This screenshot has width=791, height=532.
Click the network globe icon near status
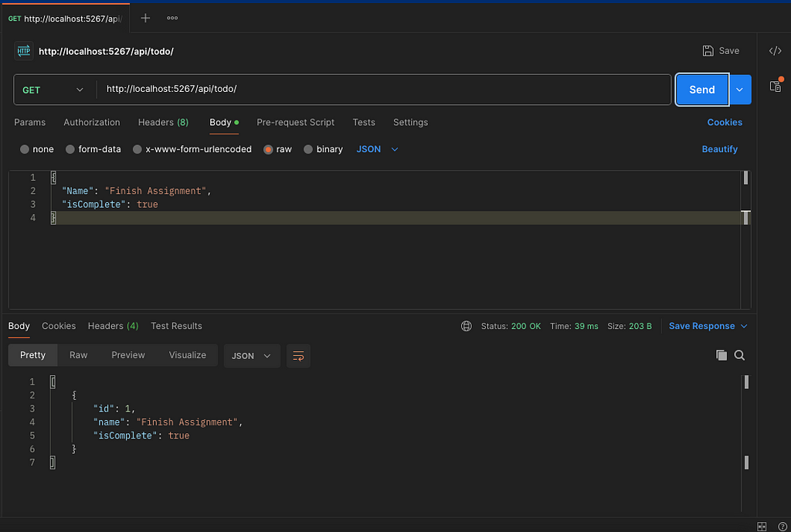[x=466, y=327]
